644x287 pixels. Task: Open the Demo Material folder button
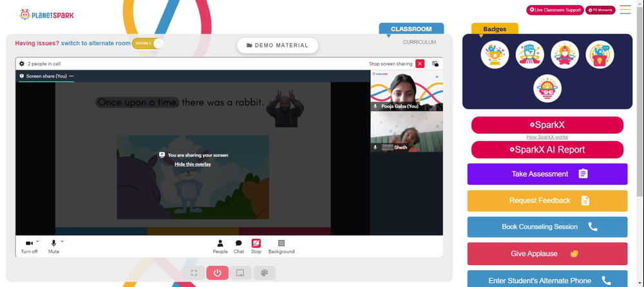pos(278,46)
